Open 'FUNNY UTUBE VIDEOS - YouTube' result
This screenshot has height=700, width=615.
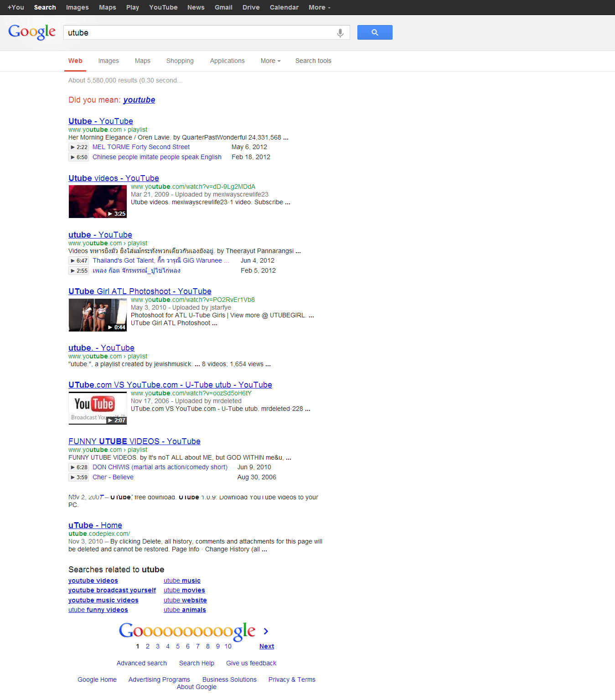134,441
